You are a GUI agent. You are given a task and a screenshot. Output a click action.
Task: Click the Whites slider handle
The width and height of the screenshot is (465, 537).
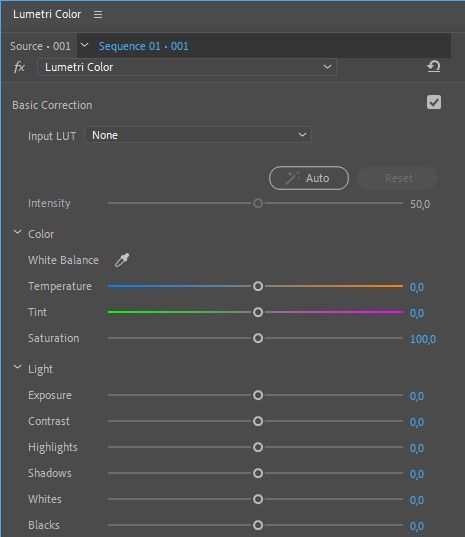point(258,499)
